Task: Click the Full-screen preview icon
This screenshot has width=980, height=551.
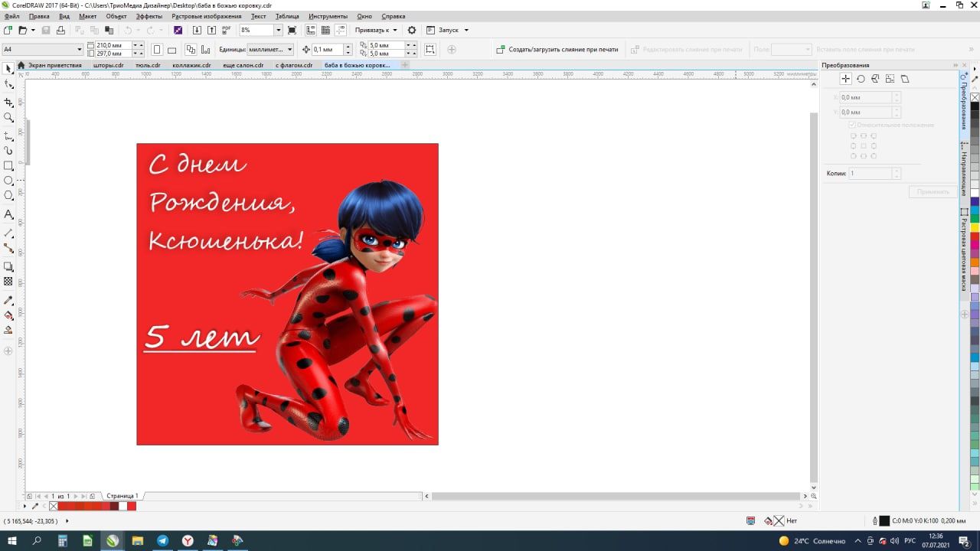Action: tap(292, 30)
